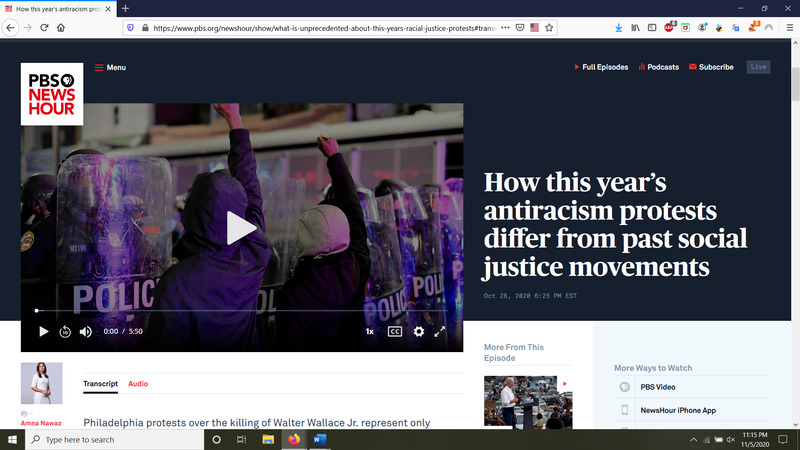The height and width of the screenshot is (450, 800).
Task: Click the PBS NewsHour logo
Action: click(x=52, y=94)
